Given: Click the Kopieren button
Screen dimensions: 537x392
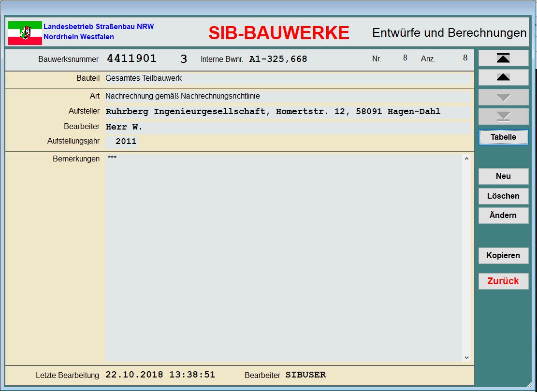Looking at the screenshot, I should 503,255.
